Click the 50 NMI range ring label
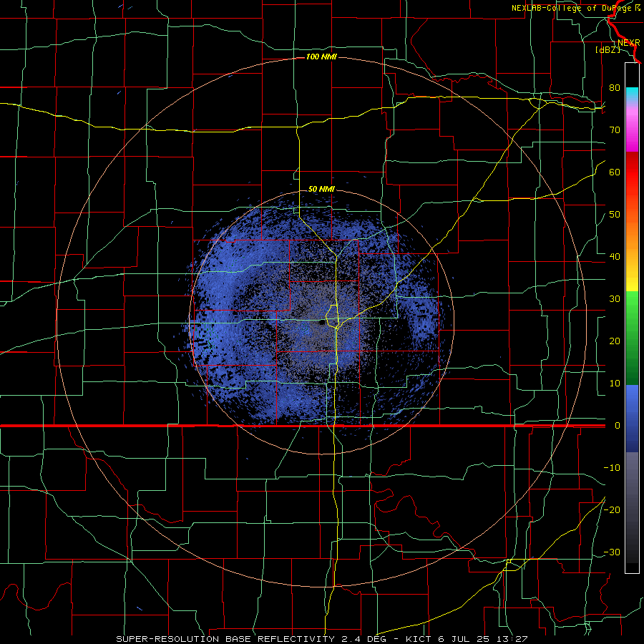644x644 pixels. pos(321,190)
